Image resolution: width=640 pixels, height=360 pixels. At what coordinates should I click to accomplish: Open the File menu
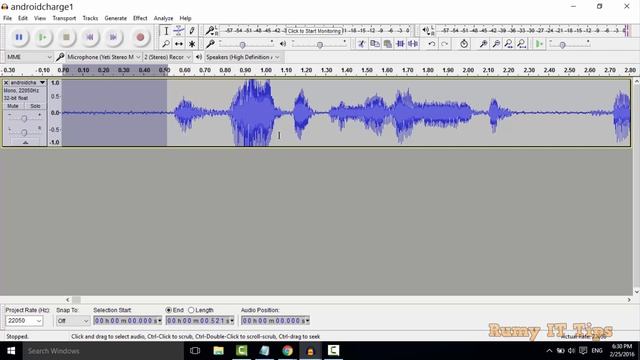7,18
